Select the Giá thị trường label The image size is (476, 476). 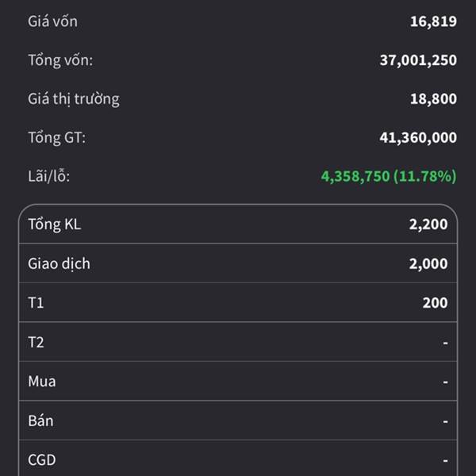click(74, 99)
